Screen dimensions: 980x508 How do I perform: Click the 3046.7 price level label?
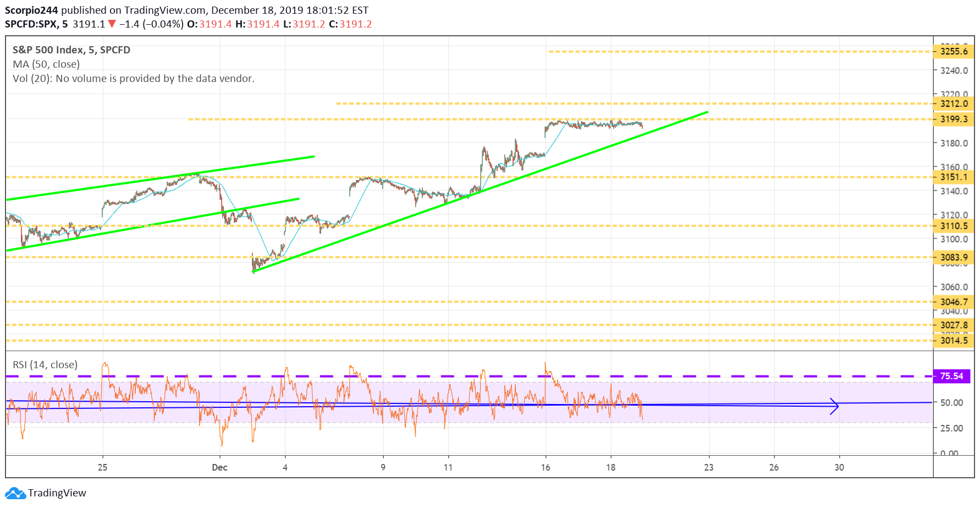coord(954,302)
